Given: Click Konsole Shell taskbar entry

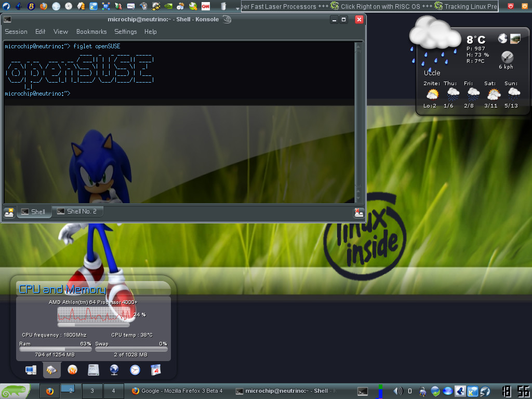Looking at the screenshot, I should pyautogui.click(x=286, y=391).
